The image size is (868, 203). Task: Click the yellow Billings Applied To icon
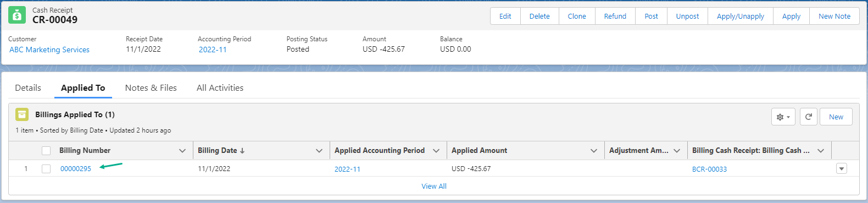point(22,114)
